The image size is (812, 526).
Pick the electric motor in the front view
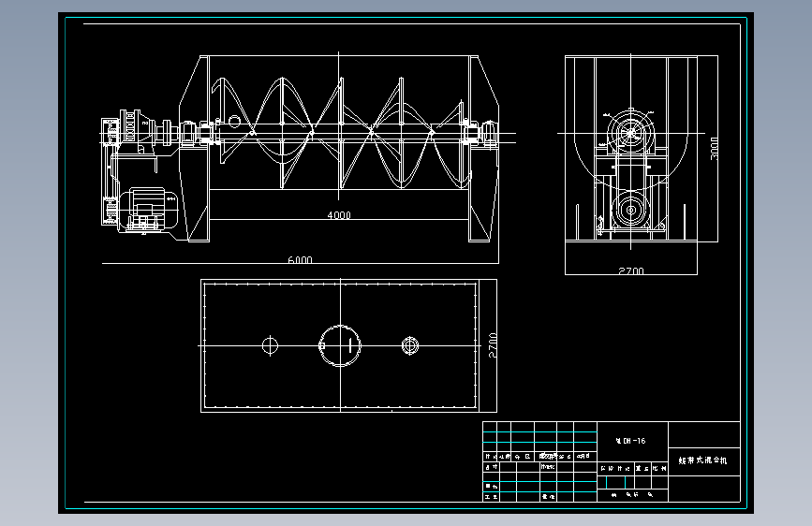point(149,209)
